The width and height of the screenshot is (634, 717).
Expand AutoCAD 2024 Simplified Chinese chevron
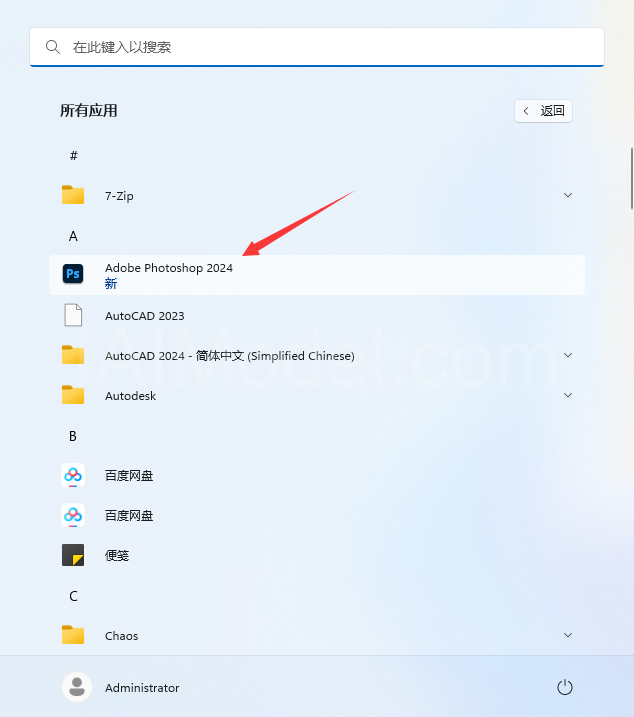568,355
